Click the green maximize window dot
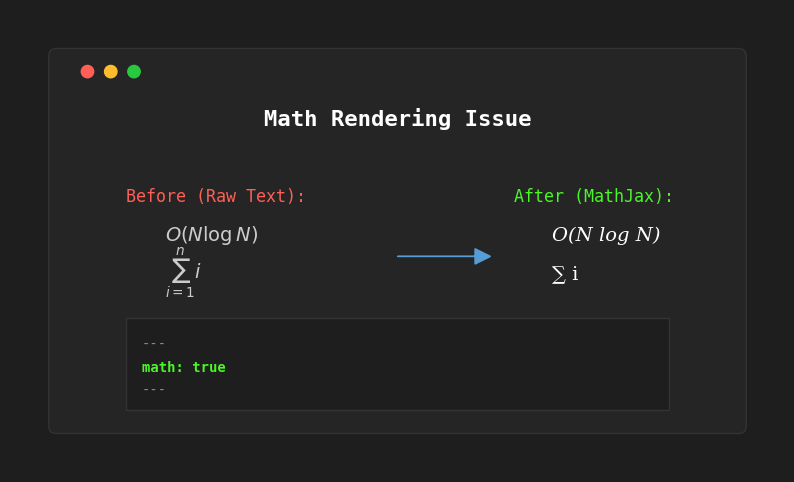794x482 pixels. click(134, 72)
